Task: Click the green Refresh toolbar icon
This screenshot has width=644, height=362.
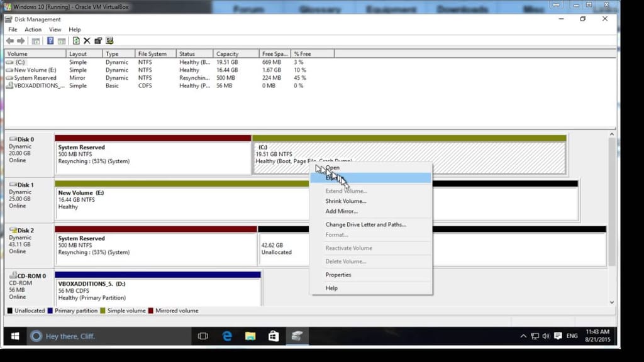Action: [76, 41]
